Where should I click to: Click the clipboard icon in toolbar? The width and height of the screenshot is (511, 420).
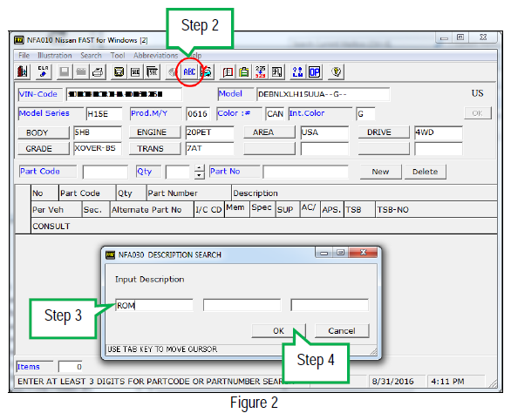(x=244, y=71)
